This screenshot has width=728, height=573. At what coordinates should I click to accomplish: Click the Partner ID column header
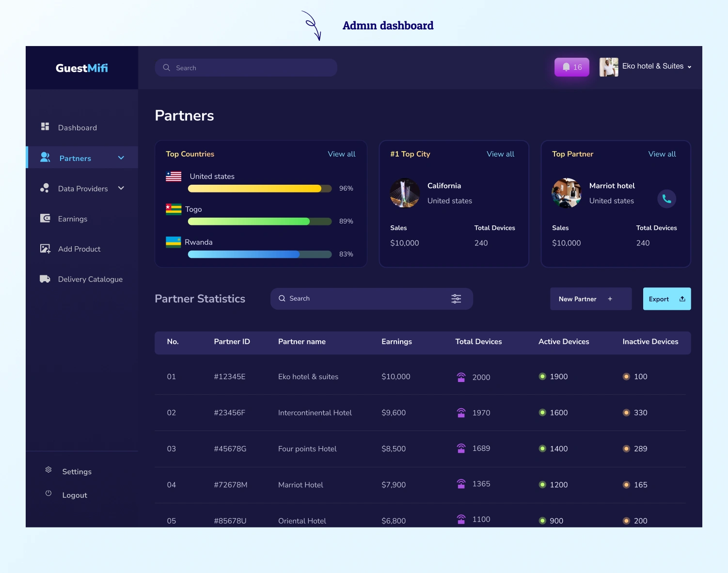[232, 342]
